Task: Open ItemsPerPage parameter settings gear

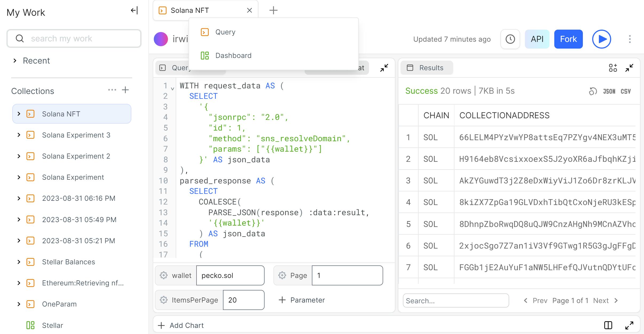Action: coord(164,300)
